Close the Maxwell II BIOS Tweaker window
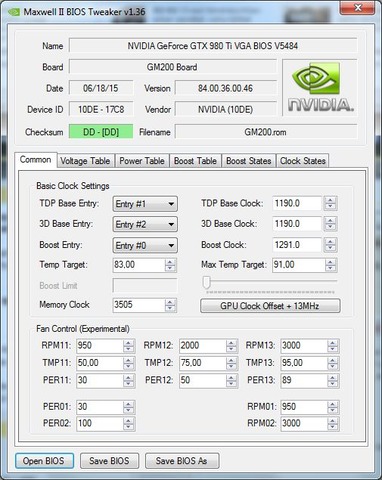Viewport: 382px width, 480px height. pos(357,7)
